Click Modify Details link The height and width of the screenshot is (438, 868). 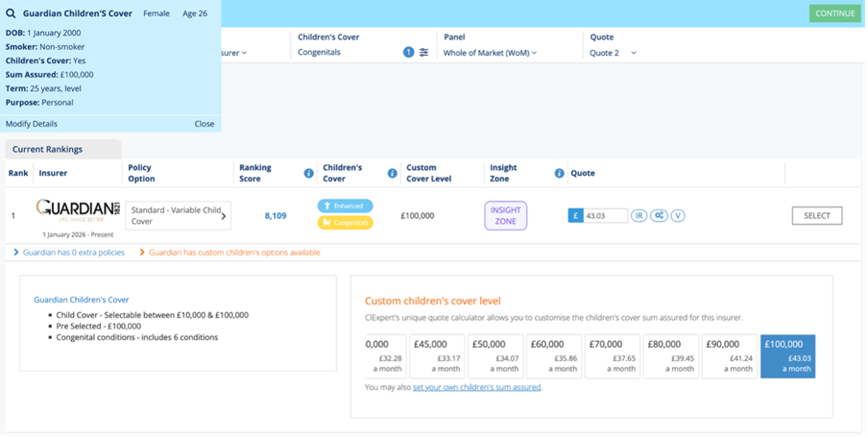tap(32, 124)
